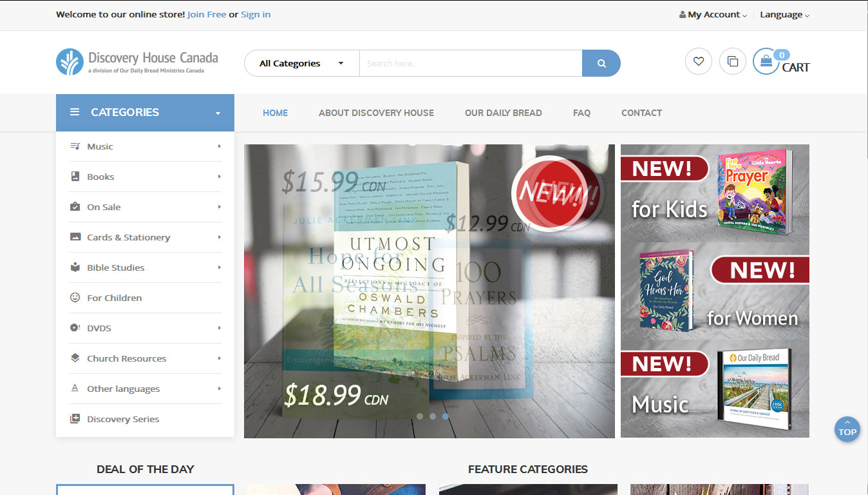Open the NEW Music banner
868x495 pixels.
[715, 390]
